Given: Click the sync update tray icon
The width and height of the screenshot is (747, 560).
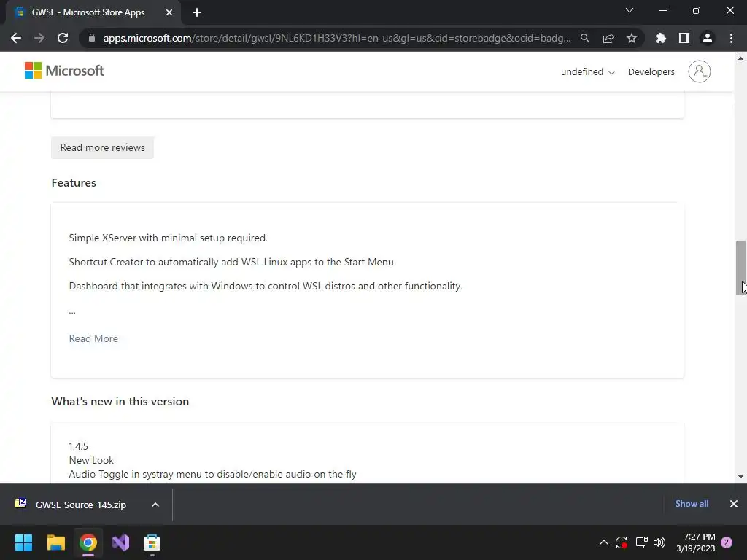Looking at the screenshot, I should pyautogui.click(x=622, y=542).
